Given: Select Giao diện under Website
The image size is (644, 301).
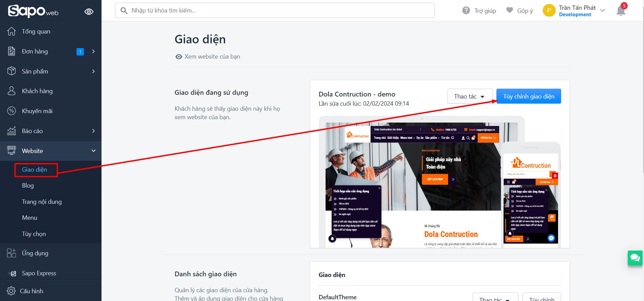Looking at the screenshot, I should (x=35, y=170).
